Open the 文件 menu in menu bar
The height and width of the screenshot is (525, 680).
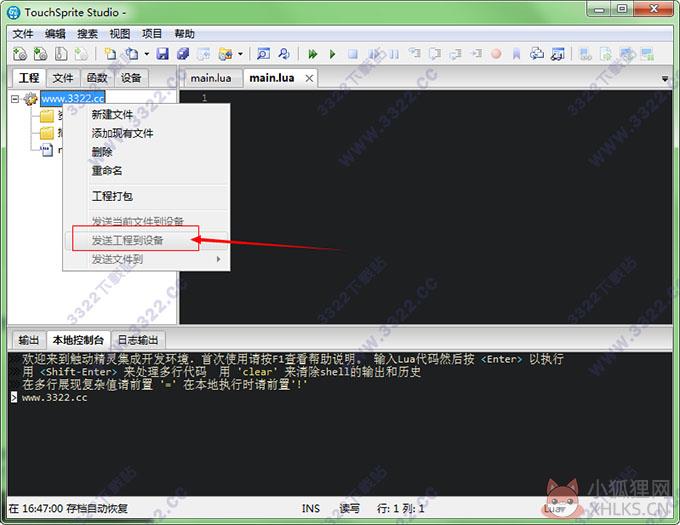pos(23,34)
